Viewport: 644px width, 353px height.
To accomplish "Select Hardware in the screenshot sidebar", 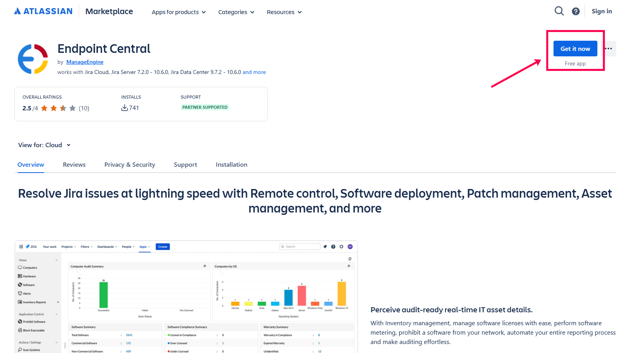I will [x=27, y=276].
